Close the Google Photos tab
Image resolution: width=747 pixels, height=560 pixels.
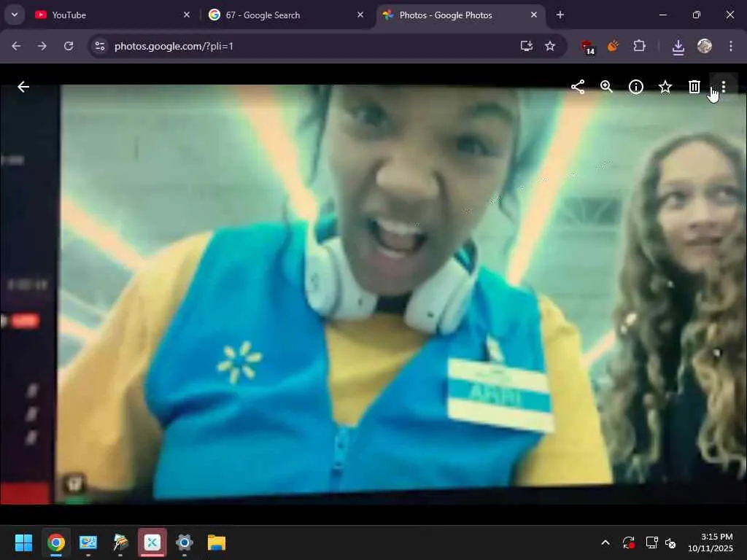point(533,15)
